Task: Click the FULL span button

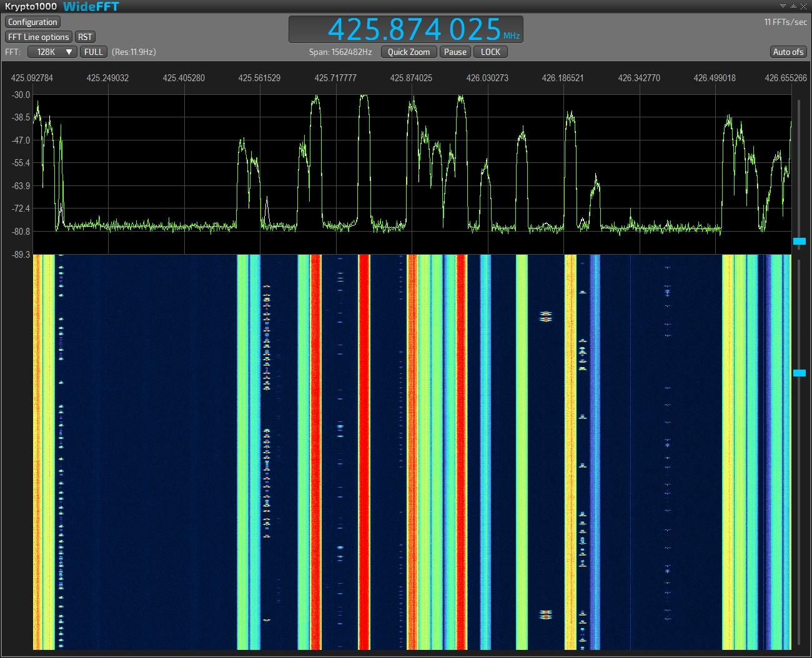Action: [94, 52]
